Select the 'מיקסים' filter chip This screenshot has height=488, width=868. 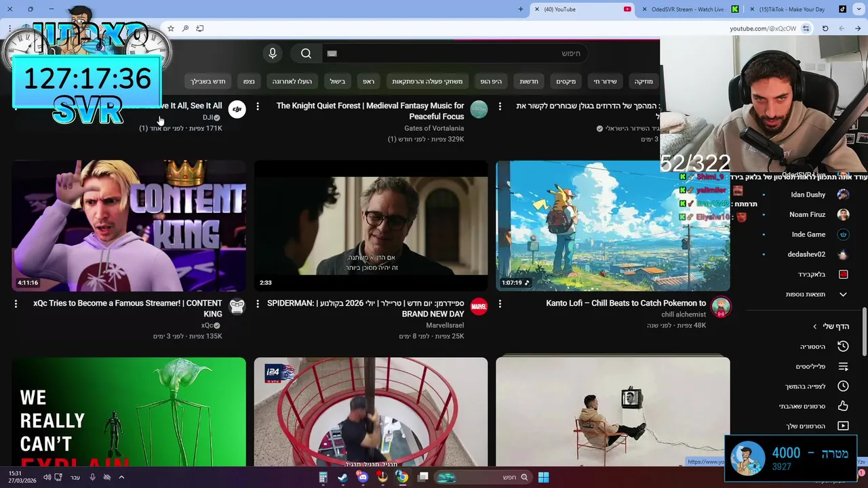click(566, 81)
